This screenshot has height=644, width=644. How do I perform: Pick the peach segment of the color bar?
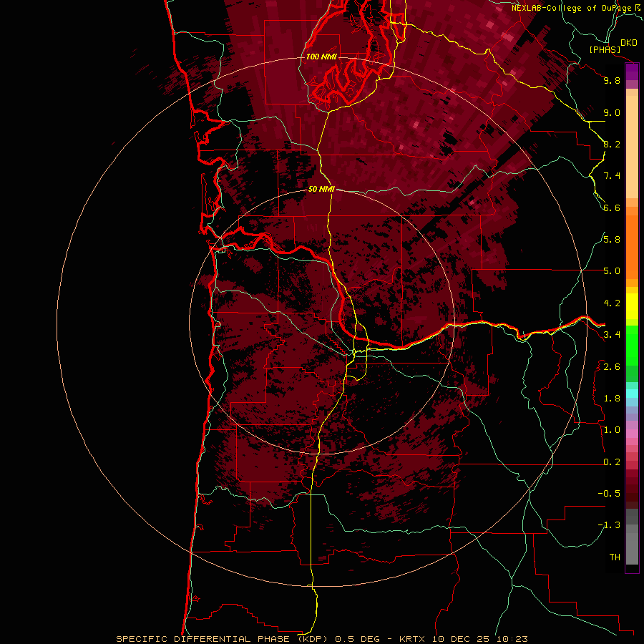tap(632, 148)
